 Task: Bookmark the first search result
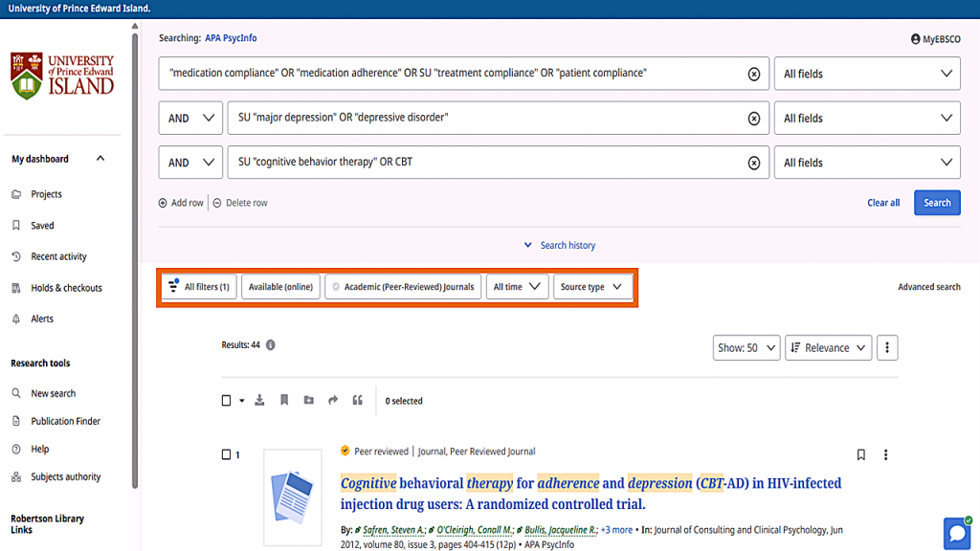[860, 455]
